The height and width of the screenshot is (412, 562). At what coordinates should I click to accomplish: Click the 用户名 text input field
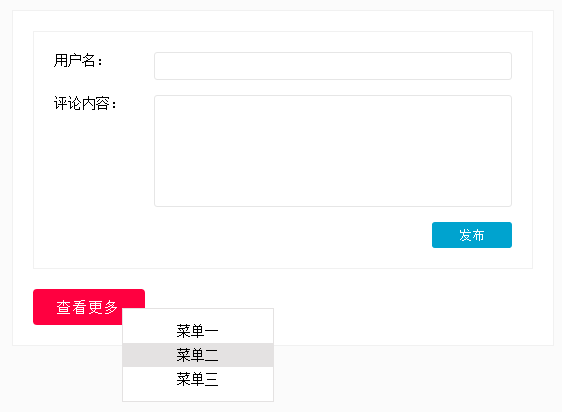[x=333, y=66]
